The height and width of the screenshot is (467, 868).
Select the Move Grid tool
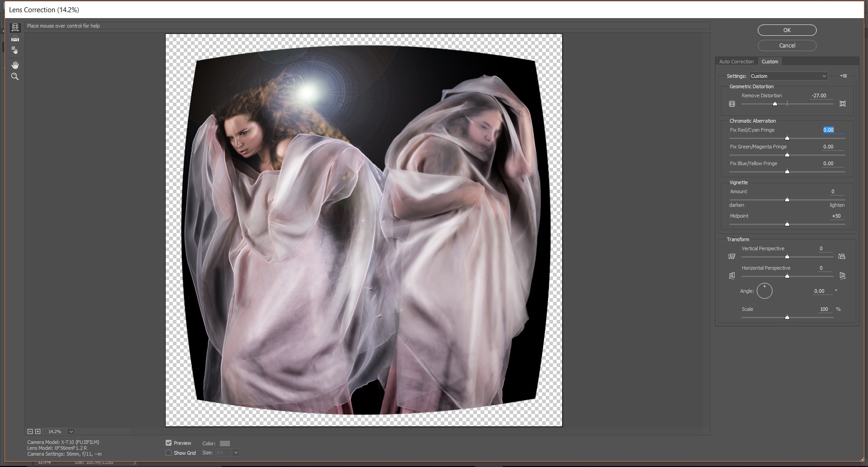pos(15,50)
